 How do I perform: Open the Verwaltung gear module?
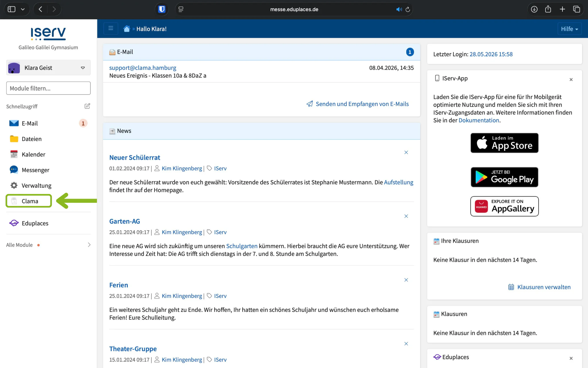point(48,185)
